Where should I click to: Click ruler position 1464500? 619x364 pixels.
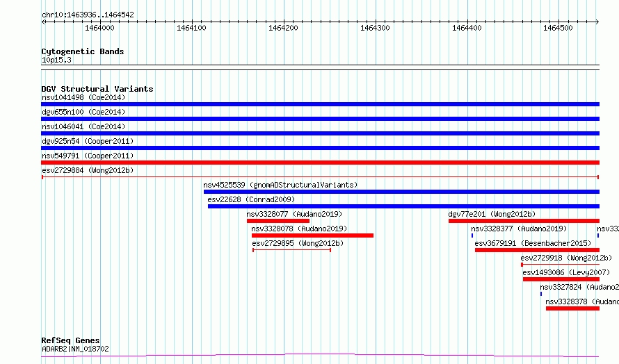click(558, 28)
